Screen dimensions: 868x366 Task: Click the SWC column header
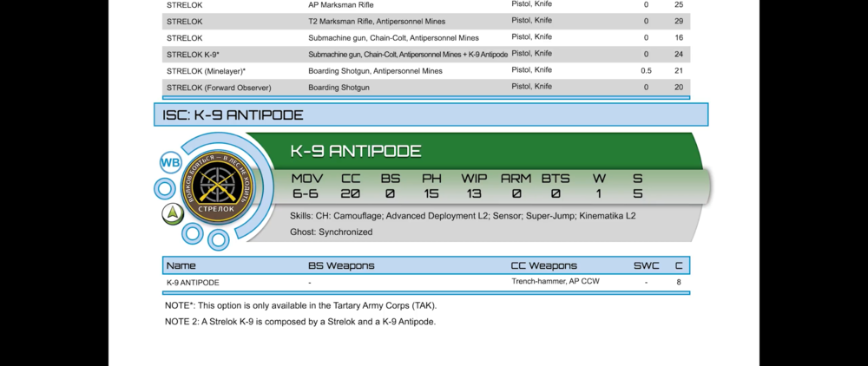point(646,265)
